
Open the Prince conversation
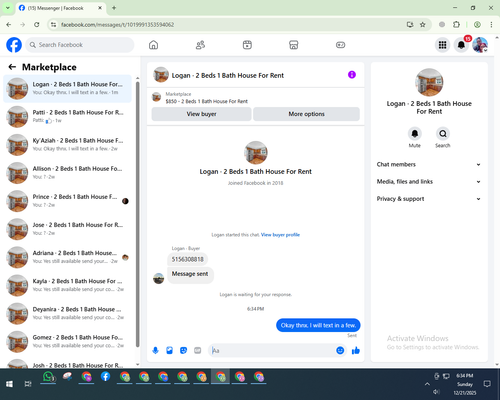(67, 201)
